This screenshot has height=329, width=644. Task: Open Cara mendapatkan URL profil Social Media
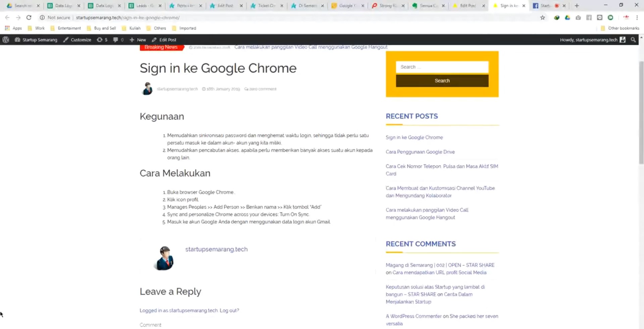pos(439,273)
